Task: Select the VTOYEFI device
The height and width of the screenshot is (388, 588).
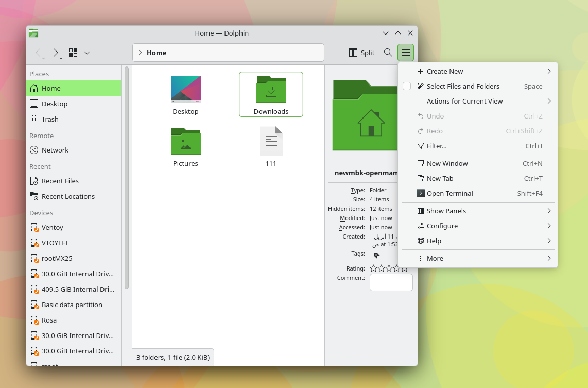Action: click(x=74, y=243)
